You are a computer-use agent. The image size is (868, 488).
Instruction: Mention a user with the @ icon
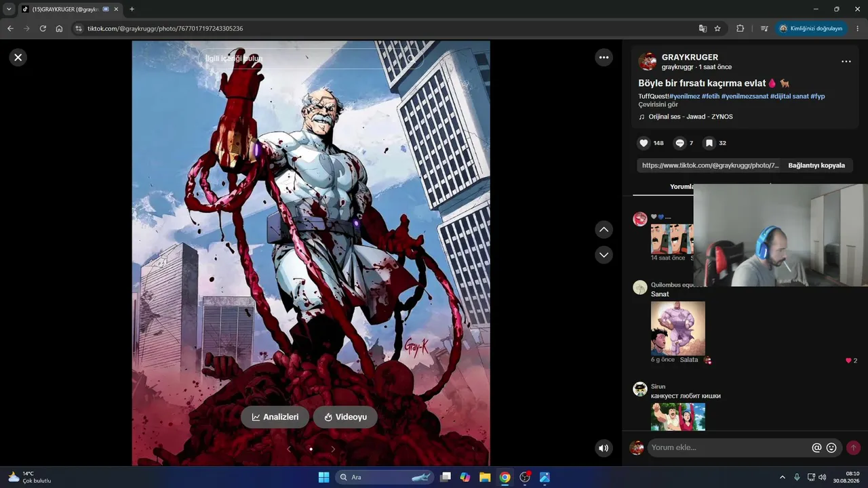coord(816,447)
